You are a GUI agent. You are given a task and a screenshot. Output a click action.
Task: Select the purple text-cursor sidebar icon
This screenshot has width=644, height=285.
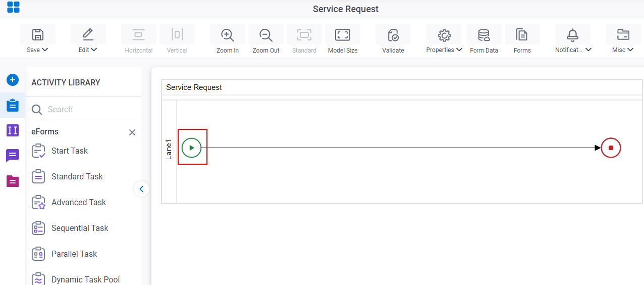point(13,130)
